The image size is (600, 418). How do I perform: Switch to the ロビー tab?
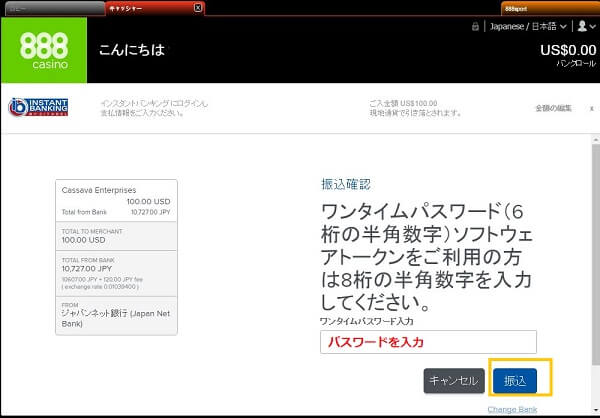(50, 7)
